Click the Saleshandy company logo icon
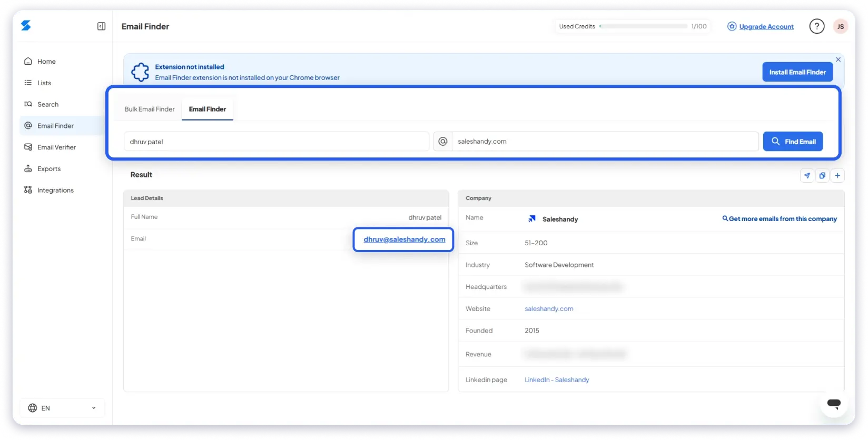The image size is (868, 440). [x=532, y=219]
